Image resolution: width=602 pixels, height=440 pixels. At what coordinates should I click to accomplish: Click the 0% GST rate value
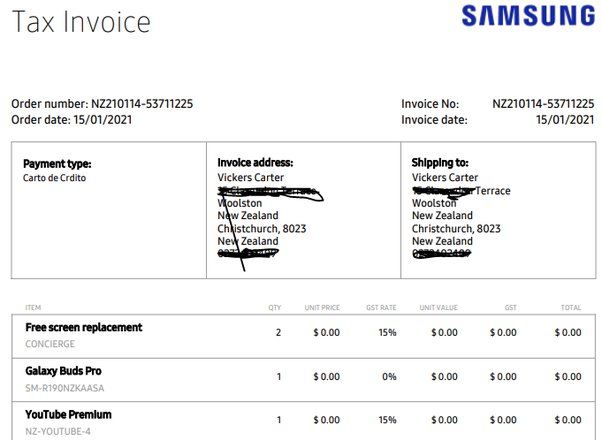tap(389, 377)
